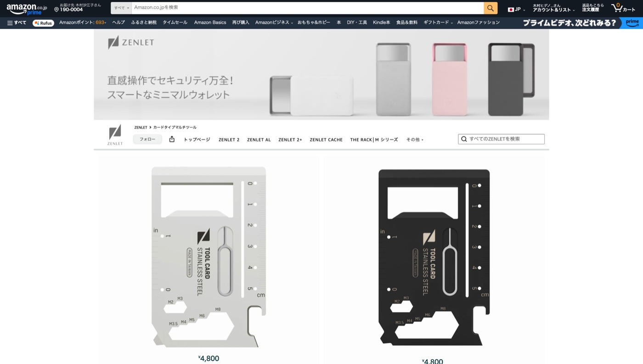This screenshot has height=364, width=643.
Task: Open the ZENLET 2+ tab
Action: (x=290, y=140)
